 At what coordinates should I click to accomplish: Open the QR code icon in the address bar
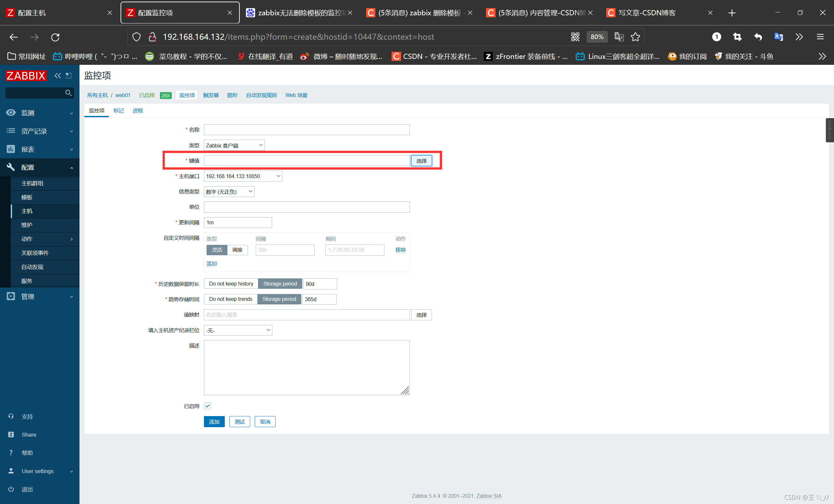point(575,37)
